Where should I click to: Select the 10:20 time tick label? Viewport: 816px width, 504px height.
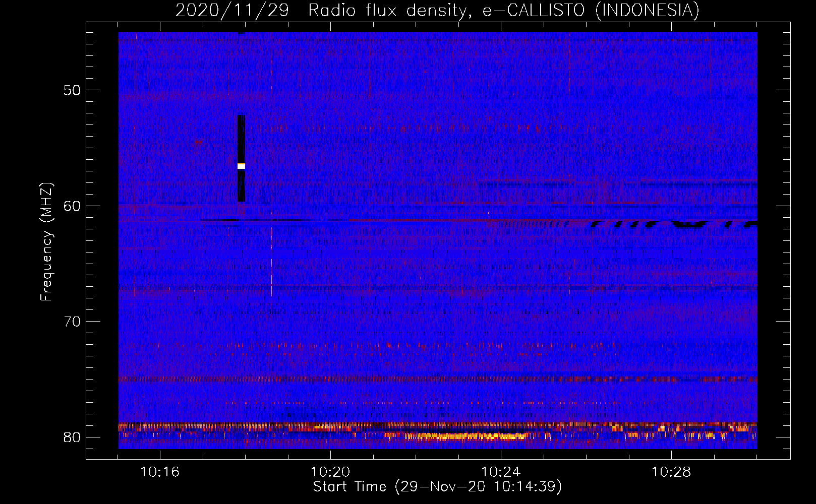[330, 472]
